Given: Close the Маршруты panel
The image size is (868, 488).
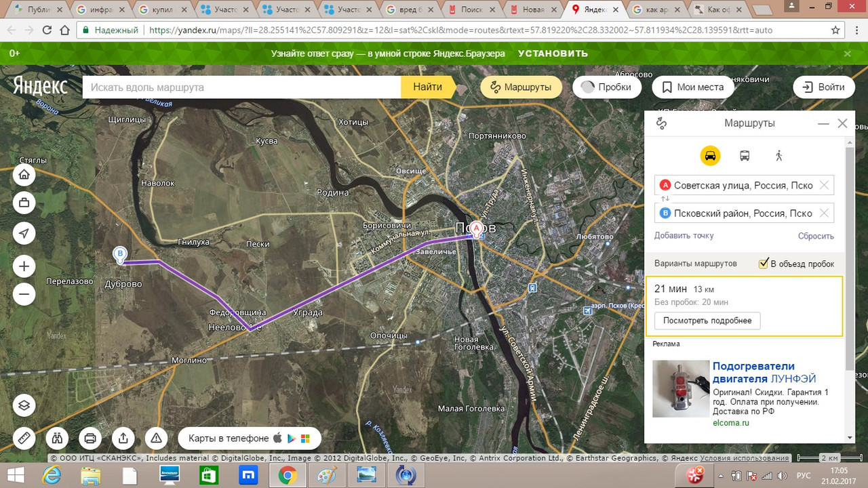Looking at the screenshot, I should [x=842, y=123].
